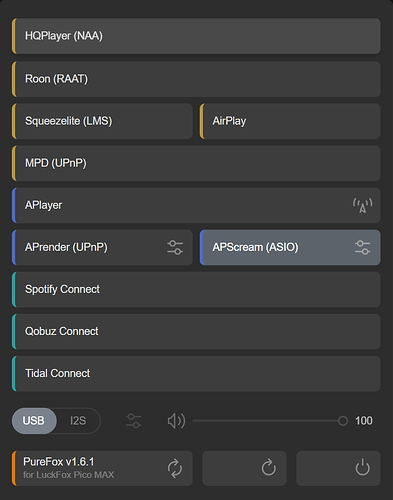Check for PureFox update with sync icon
Image resolution: width=393 pixels, height=500 pixels.
[x=175, y=468]
